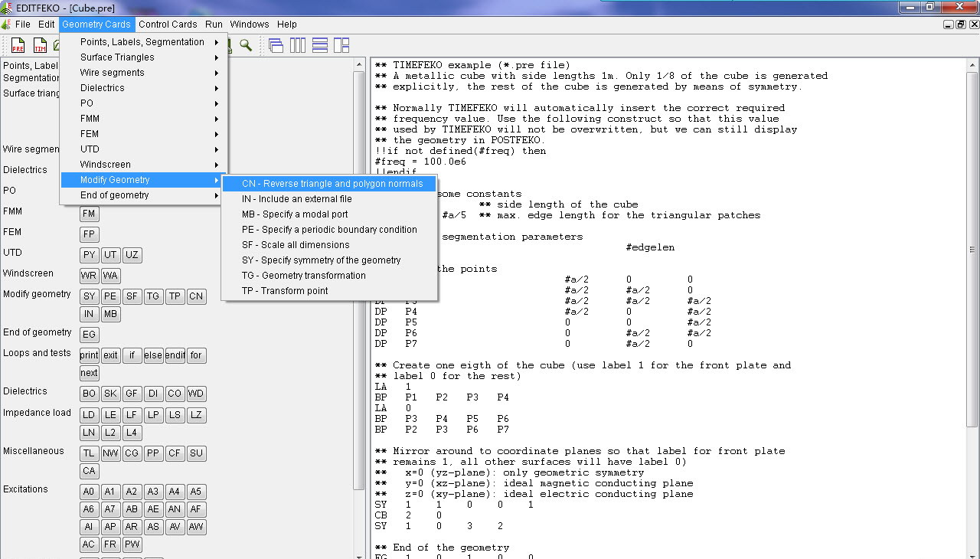Click the 'CB 2 0' line in the editor
This screenshot has height=559, width=980.
[x=408, y=515]
